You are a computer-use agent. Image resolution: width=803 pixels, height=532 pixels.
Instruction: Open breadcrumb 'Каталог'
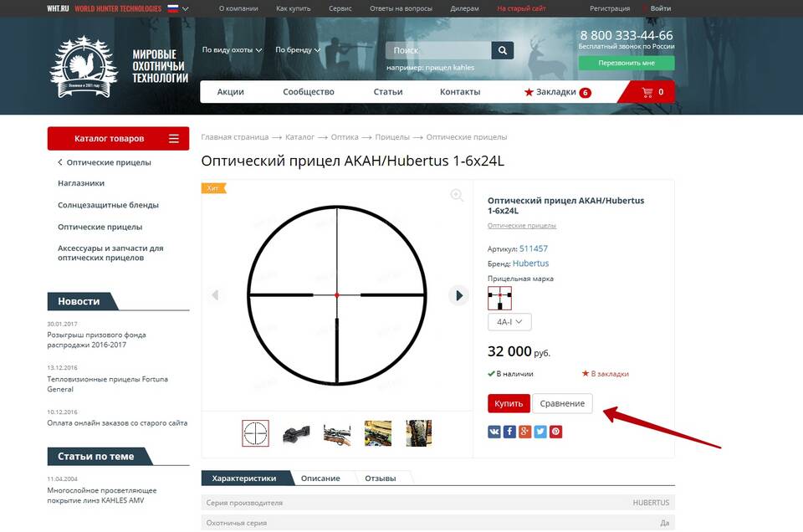[299, 137]
